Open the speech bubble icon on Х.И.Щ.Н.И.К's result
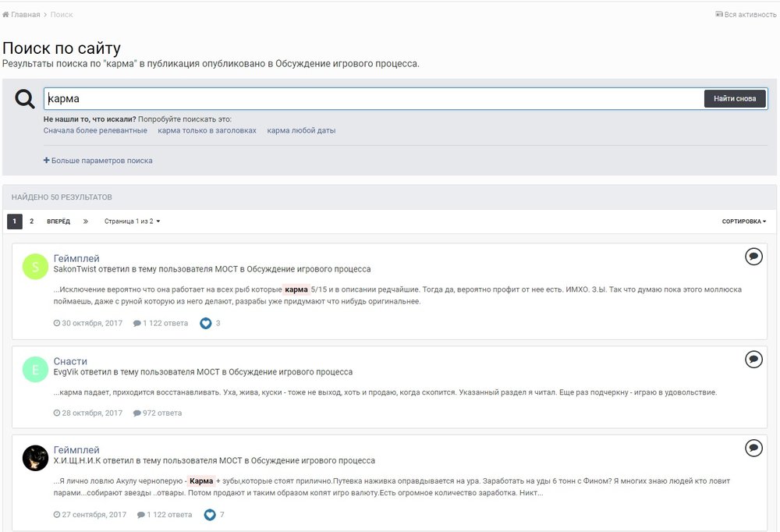Viewport: 780px width, 532px height. (x=753, y=448)
